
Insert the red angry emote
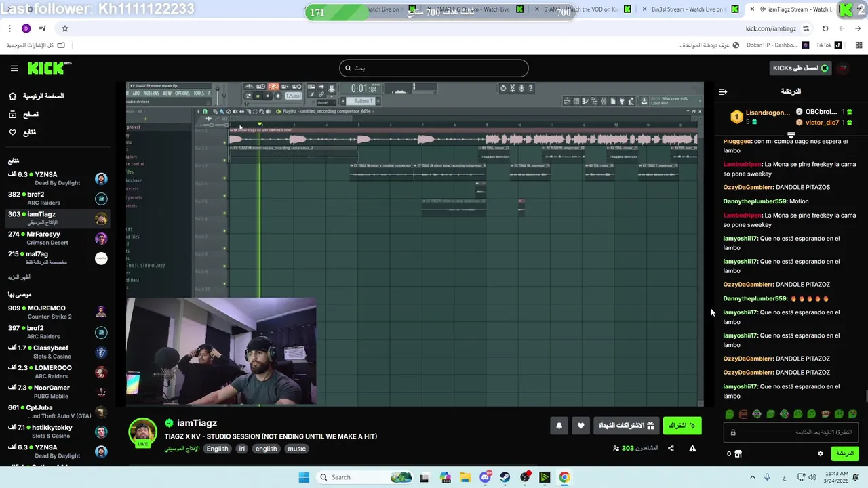point(743,414)
